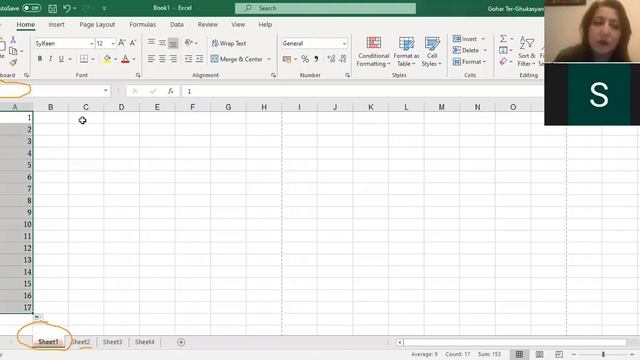Screen dimensions: 640x360
Task: Click the Decrease Indent icon
Action: coord(188,59)
